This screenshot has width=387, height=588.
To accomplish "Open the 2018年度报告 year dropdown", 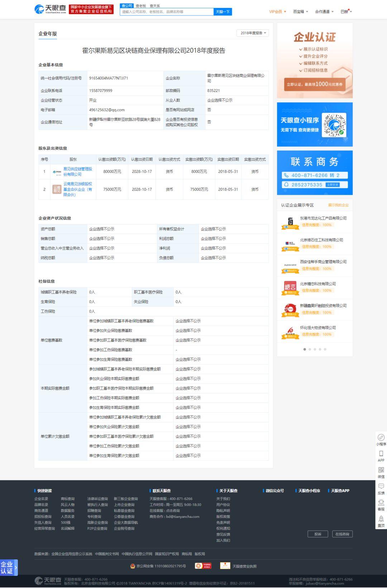I will point(253,33).
